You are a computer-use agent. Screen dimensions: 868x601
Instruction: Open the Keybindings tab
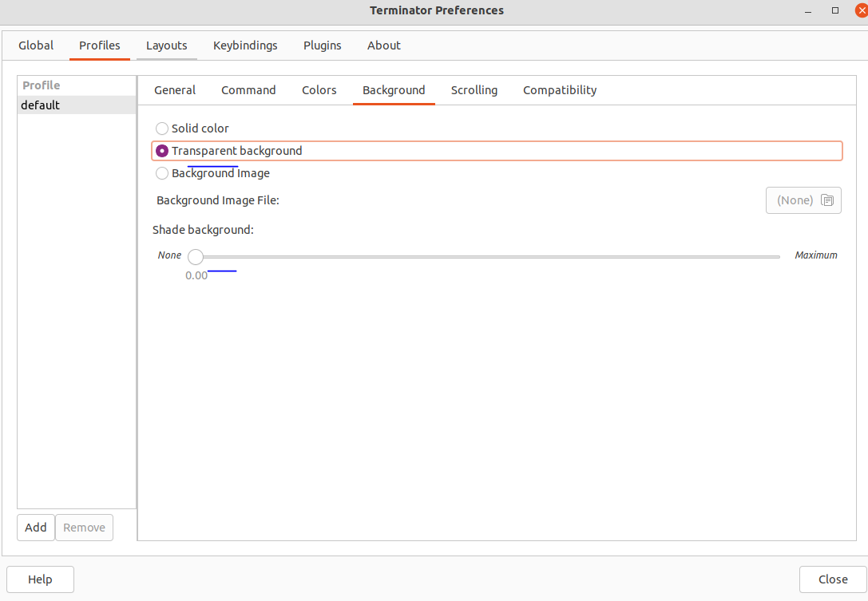coord(245,45)
